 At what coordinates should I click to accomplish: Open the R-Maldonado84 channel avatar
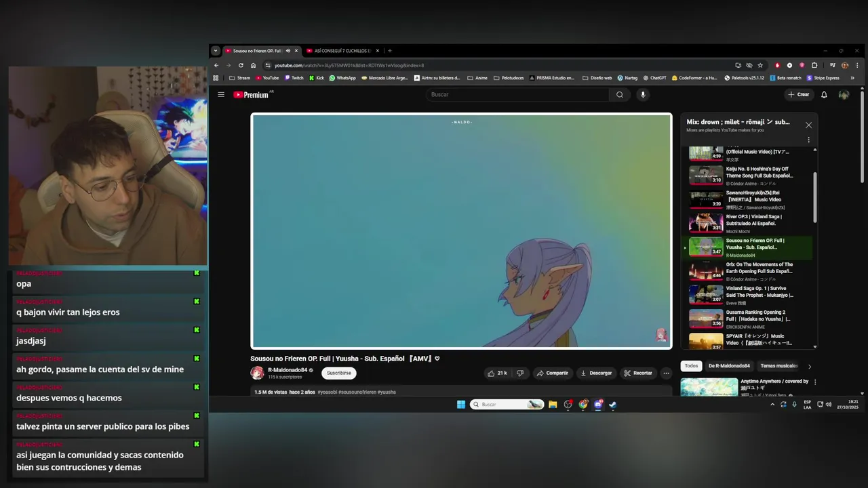257,373
